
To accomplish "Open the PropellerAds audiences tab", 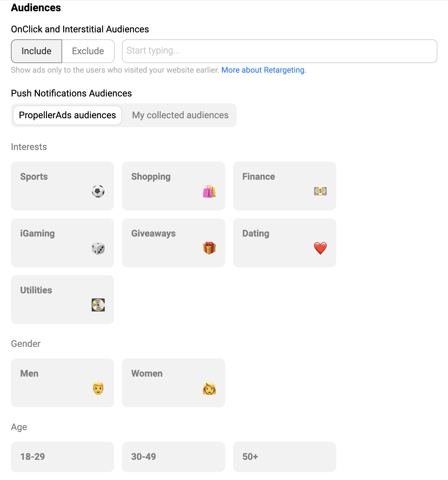I will (x=67, y=115).
